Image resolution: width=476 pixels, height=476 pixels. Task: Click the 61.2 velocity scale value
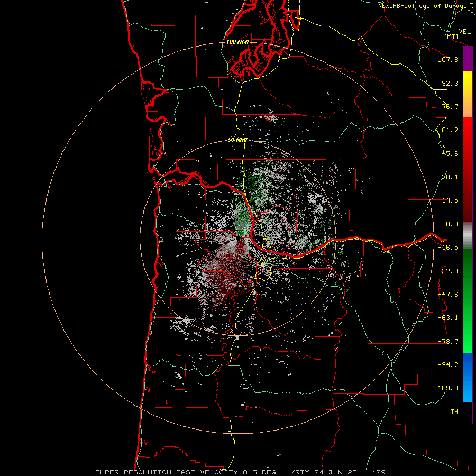[450, 130]
